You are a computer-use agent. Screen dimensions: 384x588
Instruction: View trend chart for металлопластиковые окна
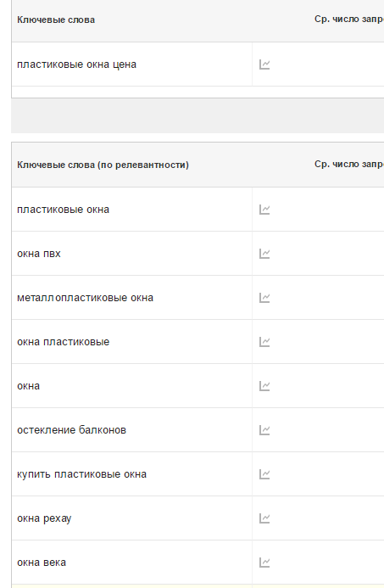click(x=264, y=298)
